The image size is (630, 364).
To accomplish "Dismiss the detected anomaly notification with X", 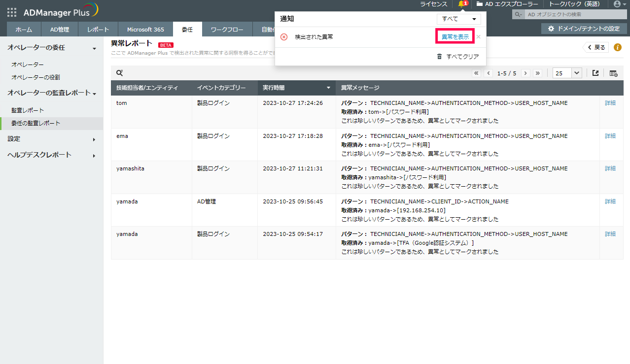I will (x=478, y=37).
